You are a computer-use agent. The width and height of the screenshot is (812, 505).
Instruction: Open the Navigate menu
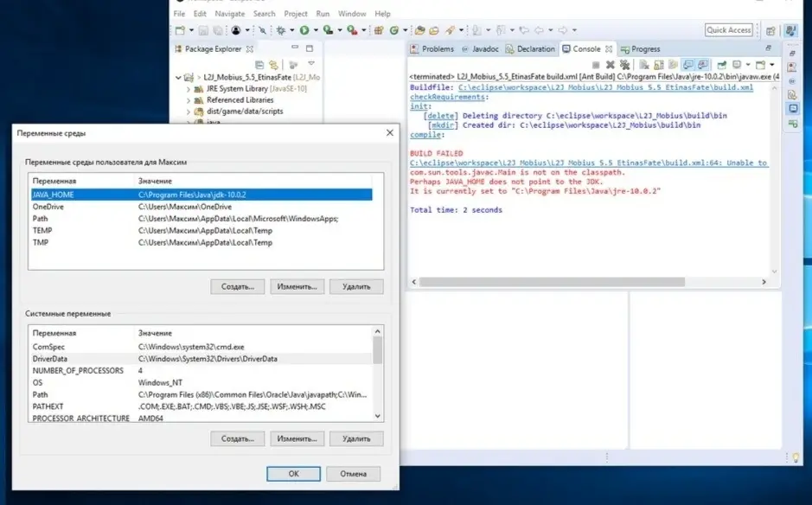(230, 14)
